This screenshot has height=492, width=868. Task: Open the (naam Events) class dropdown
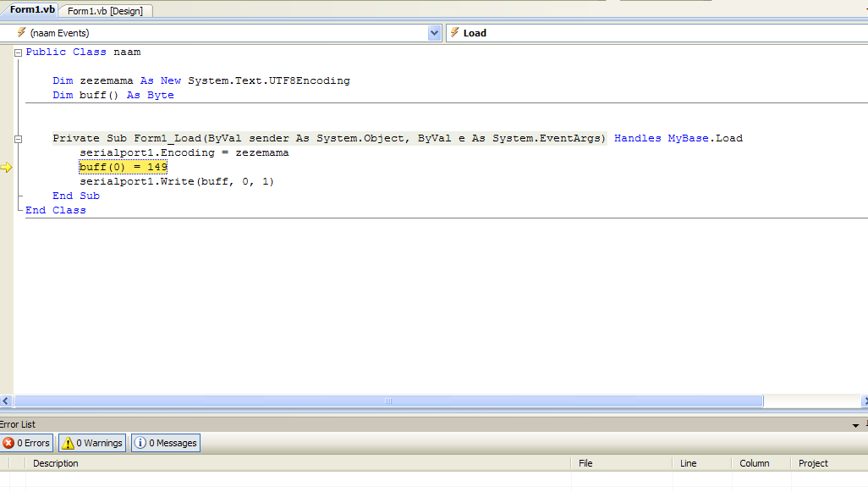[435, 33]
